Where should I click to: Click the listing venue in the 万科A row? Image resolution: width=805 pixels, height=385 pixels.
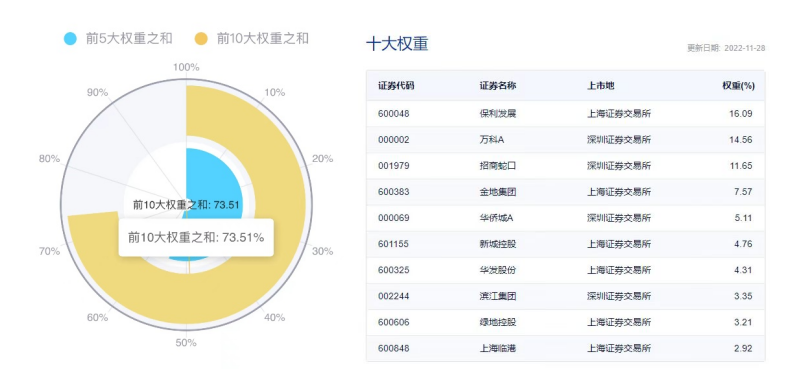click(619, 140)
